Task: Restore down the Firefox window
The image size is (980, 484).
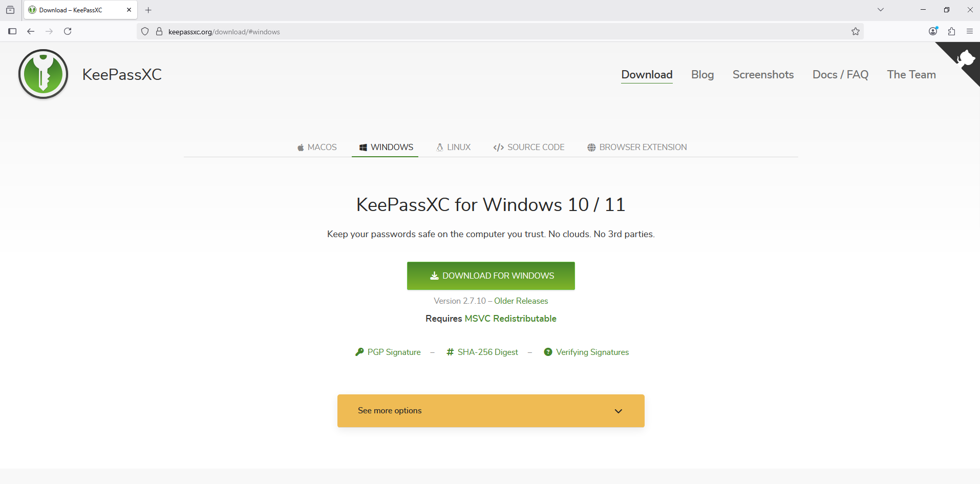Action: [x=947, y=10]
